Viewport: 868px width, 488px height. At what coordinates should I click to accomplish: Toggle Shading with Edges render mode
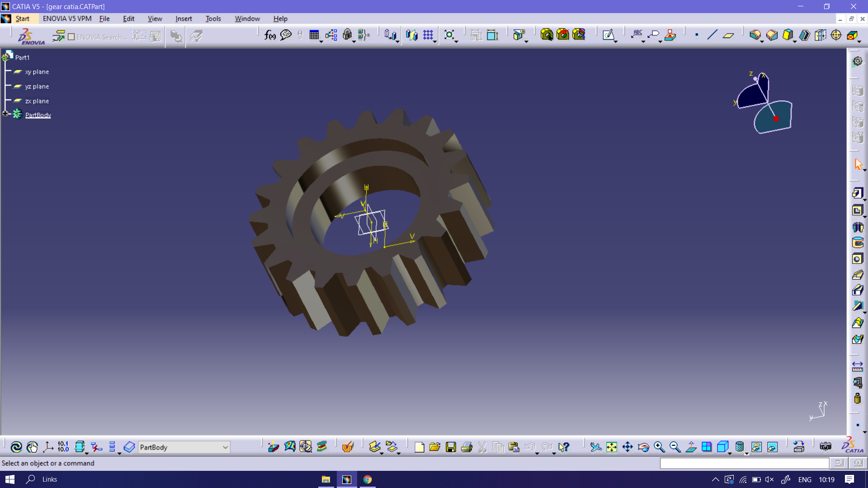[722, 447]
